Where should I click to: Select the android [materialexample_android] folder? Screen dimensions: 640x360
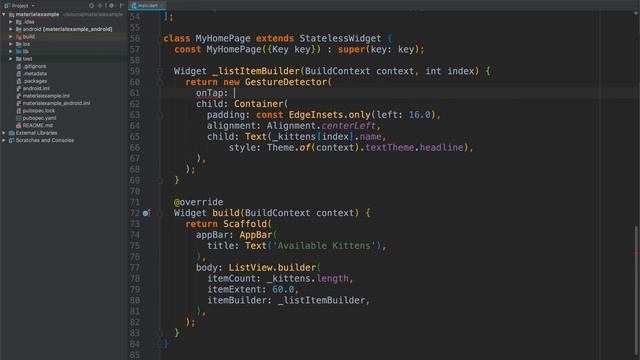point(67,29)
